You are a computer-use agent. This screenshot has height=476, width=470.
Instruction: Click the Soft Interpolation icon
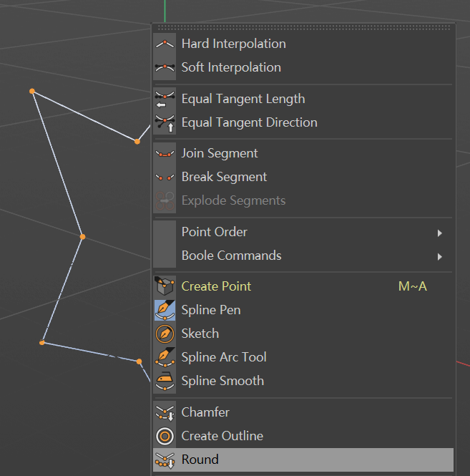(x=165, y=67)
